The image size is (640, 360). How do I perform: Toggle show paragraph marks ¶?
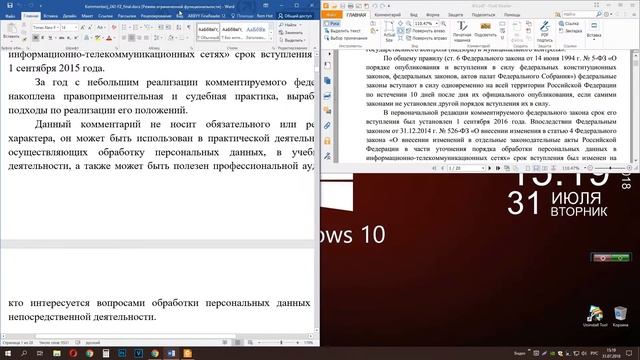(x=189, y=27)
